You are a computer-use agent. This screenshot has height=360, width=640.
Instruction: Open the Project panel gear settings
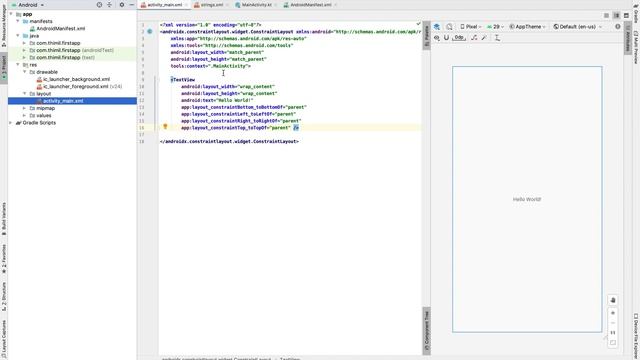pyautogui.click(x=122, y=5)
